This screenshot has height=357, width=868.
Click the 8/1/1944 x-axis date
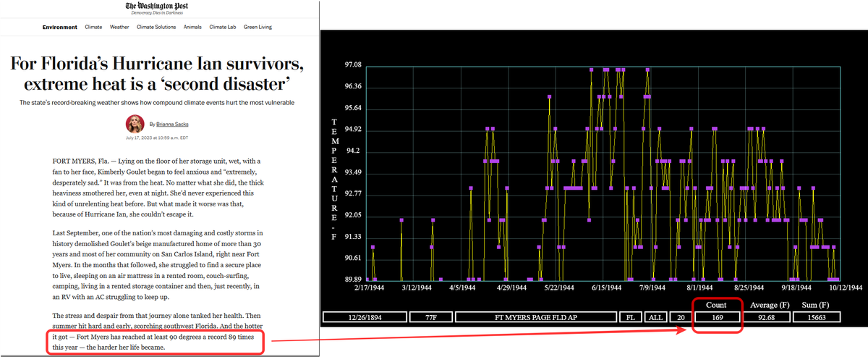pyautogui.click(x=702, y=287)
